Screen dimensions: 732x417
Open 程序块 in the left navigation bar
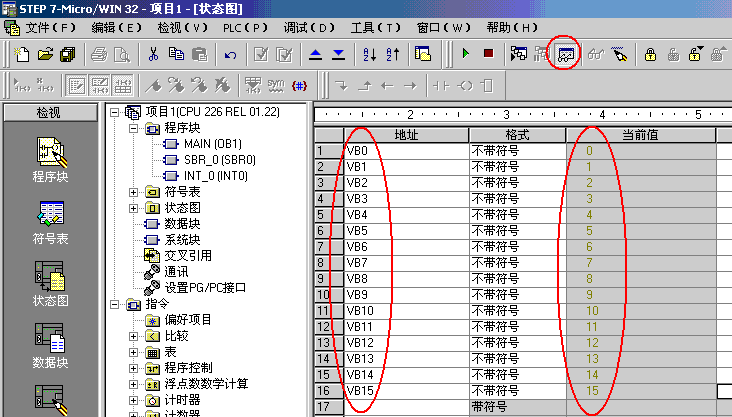point(50,160)
